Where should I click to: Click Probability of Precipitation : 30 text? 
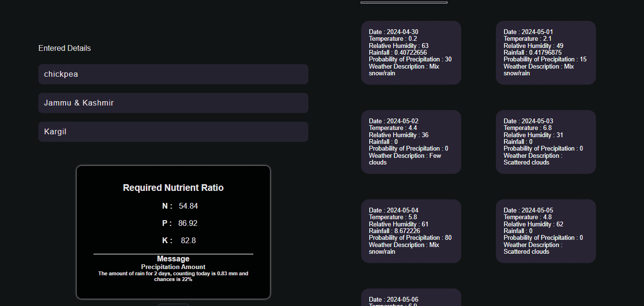click(x=410, y=59)
